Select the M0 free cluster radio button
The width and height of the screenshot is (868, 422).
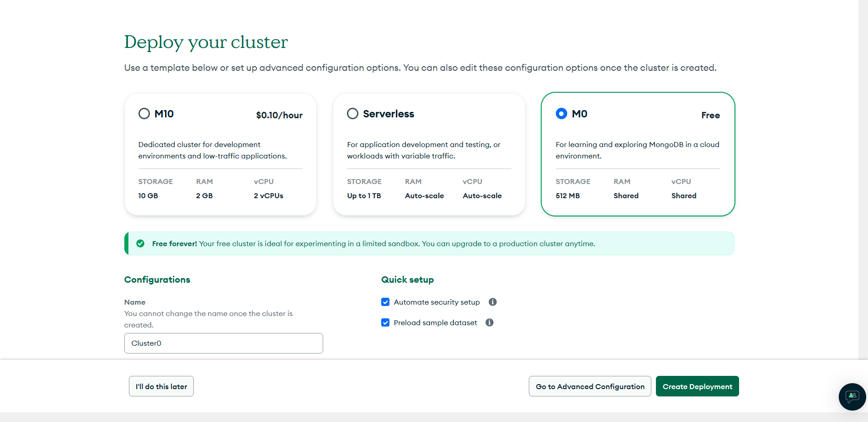click(x=561, y=114)
